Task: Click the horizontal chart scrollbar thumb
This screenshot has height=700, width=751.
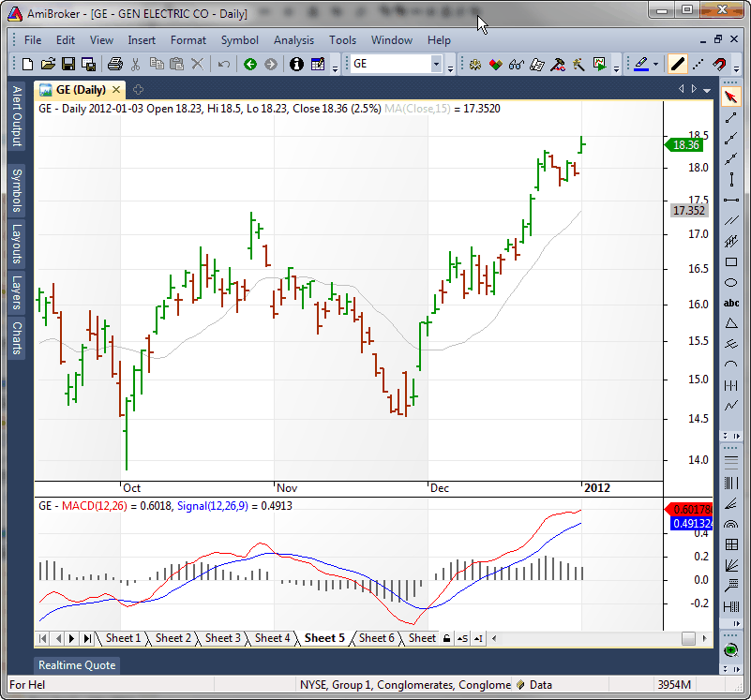Action: coord(688,638)
